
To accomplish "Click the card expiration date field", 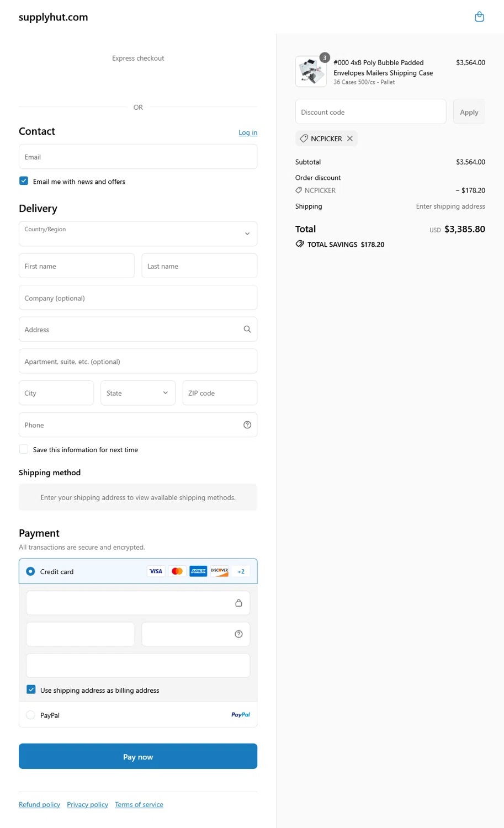I will [81, 634].
